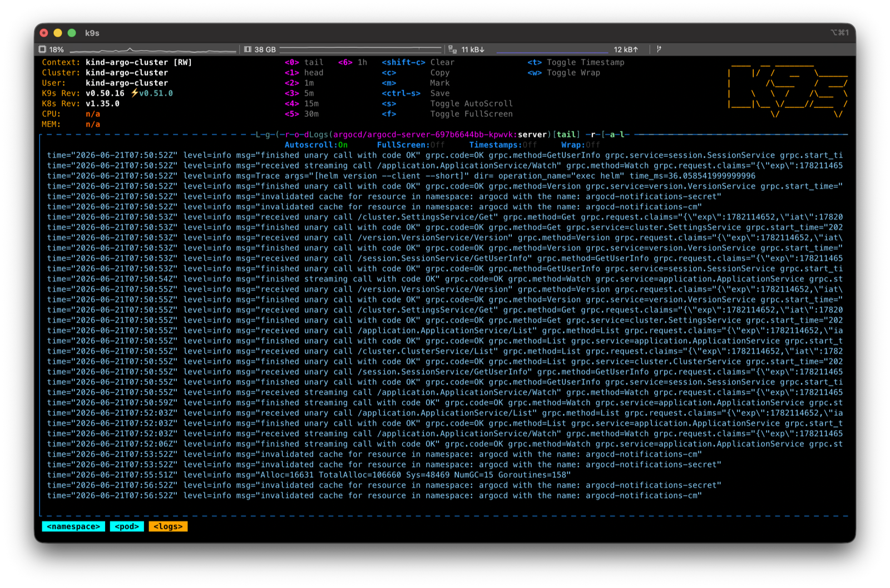
Task: Click Toggle Wrap hint
Action: click(x=563, y=73)
